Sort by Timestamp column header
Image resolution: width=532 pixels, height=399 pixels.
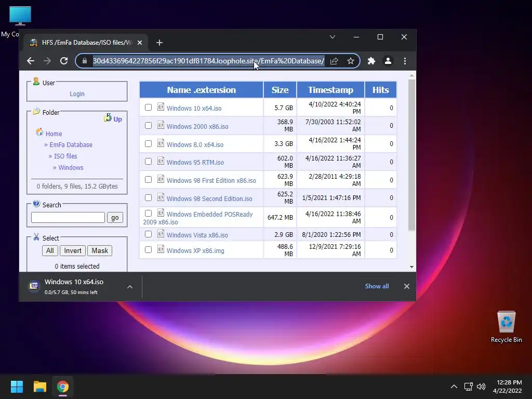(330, 90)
